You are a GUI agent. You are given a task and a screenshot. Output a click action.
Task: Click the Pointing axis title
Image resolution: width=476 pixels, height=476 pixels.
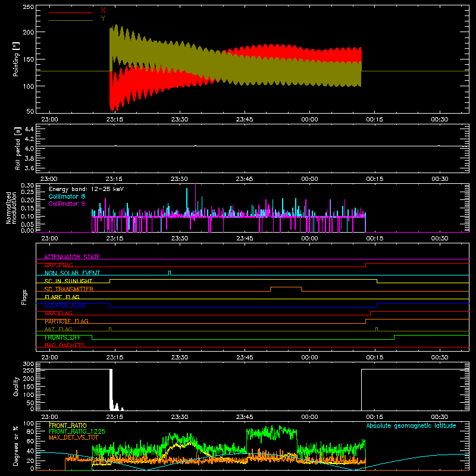pyautogui.click(x=16, y=59)
